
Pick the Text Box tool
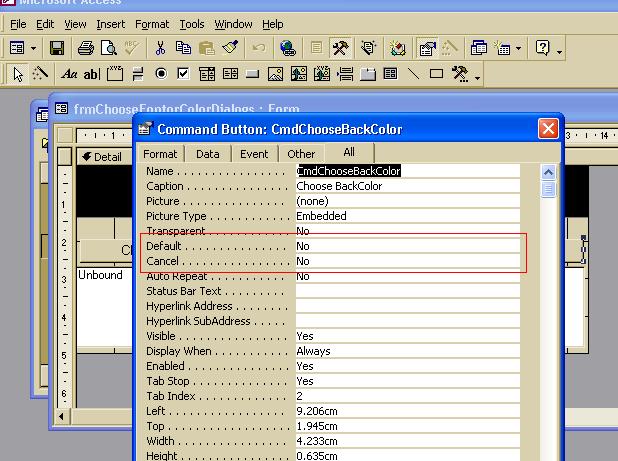coord(91,74)
